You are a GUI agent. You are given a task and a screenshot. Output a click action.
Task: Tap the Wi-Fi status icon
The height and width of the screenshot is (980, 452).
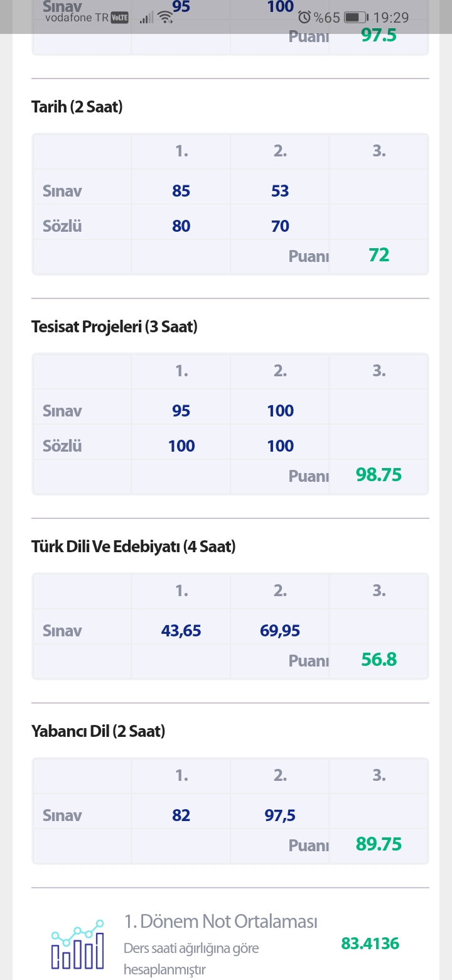(x=166, y=18)
